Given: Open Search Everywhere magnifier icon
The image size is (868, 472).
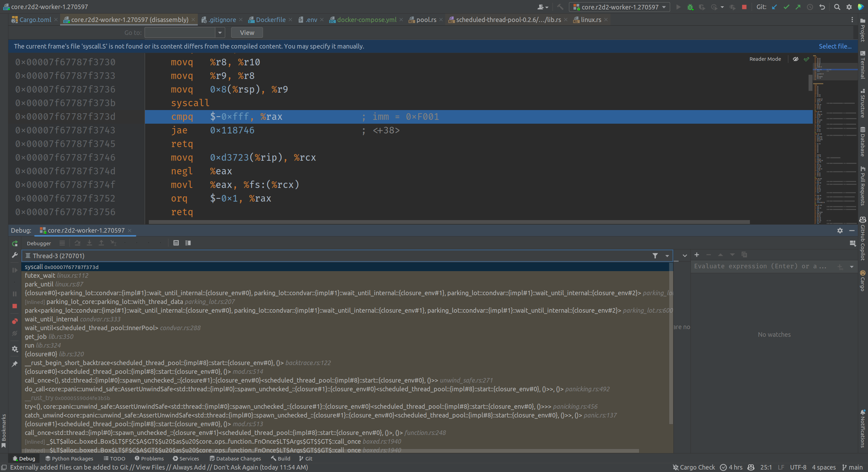Looking at the screenshot, I should click(x=837, y=7).
